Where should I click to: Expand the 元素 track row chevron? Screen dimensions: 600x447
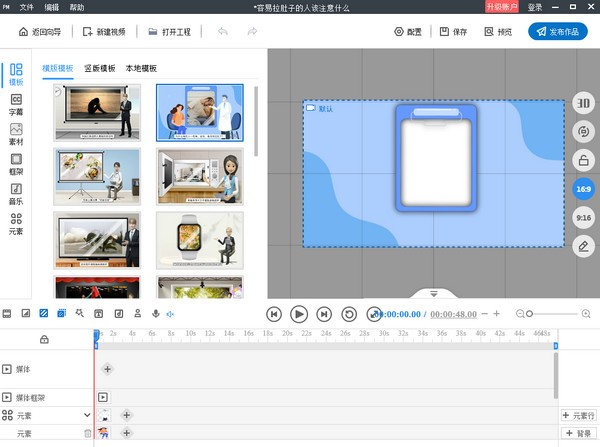[87, 415]
